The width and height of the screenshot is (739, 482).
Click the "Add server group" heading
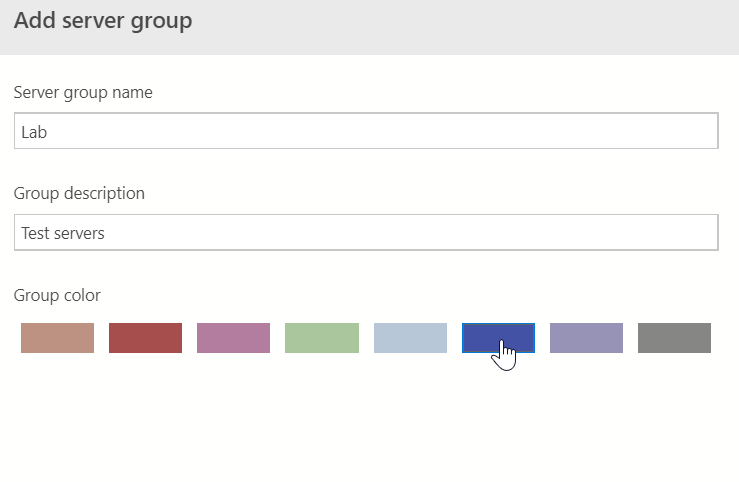103,21
